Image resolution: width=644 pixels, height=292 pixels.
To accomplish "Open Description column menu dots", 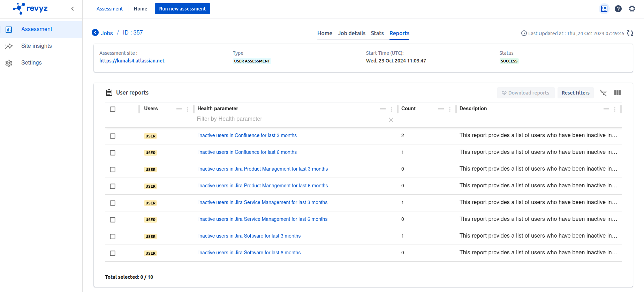I will [x=615, y=109].
